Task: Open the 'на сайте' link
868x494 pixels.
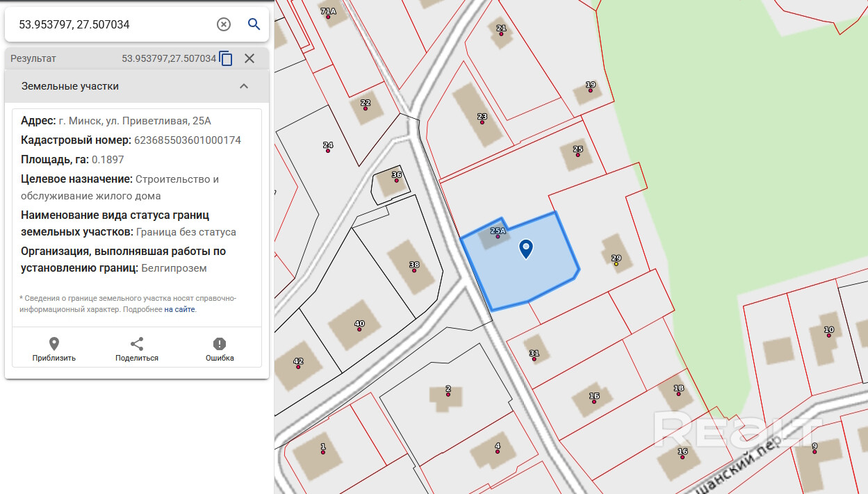Action: point(179,309)
